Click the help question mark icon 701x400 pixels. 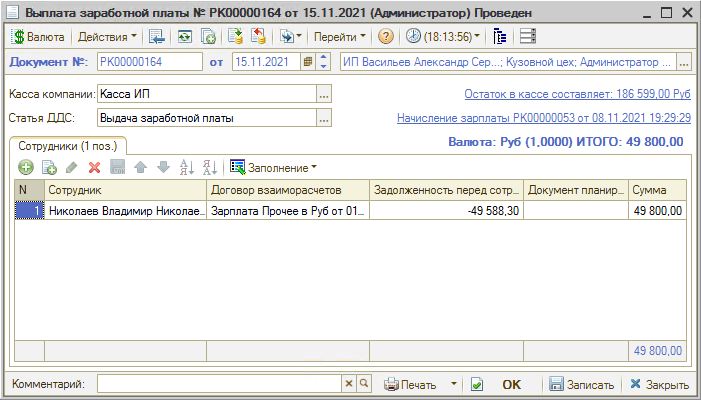pyautogui.click(x=385, y=36)
